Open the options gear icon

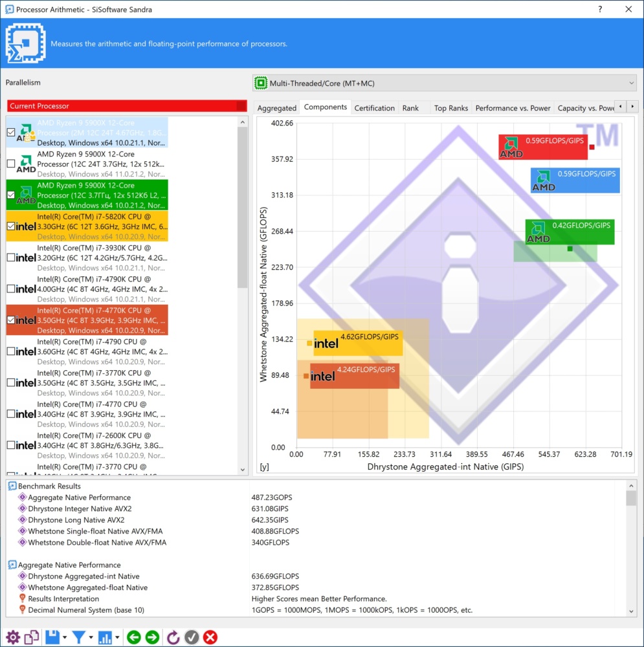point(13,637)
